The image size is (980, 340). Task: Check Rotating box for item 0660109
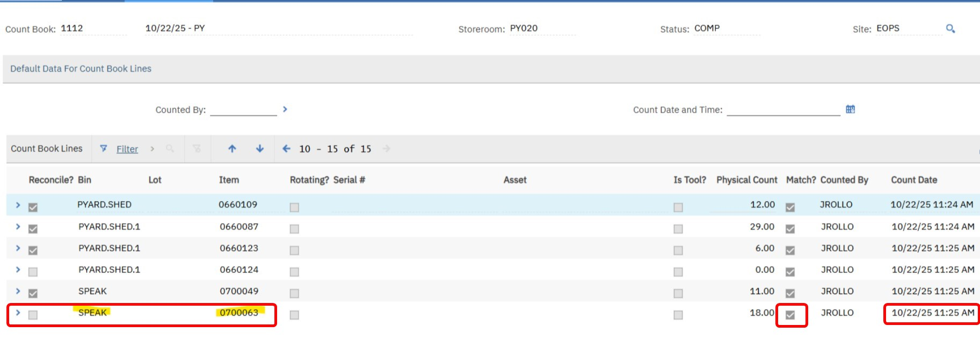pyautogui.click(x=294, y=207)
